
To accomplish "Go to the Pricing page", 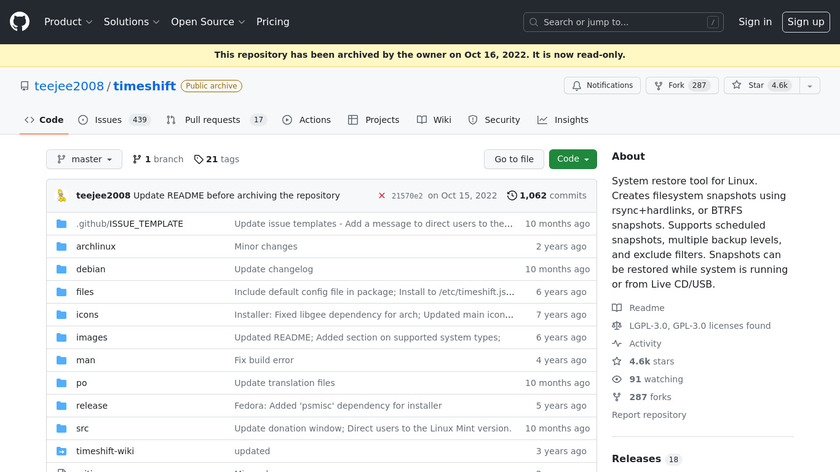I will pos(273,22).
